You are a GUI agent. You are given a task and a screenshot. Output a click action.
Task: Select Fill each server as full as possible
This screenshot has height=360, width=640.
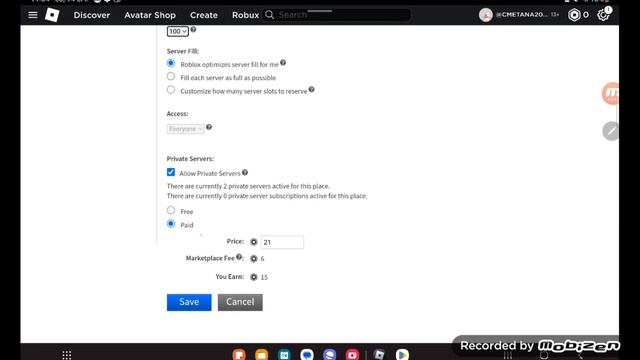coord(171,76)
